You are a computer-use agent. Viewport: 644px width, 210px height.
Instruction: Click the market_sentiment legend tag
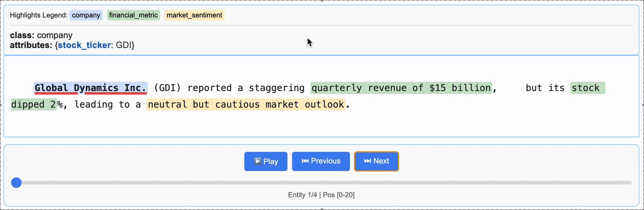click(194, 15)
